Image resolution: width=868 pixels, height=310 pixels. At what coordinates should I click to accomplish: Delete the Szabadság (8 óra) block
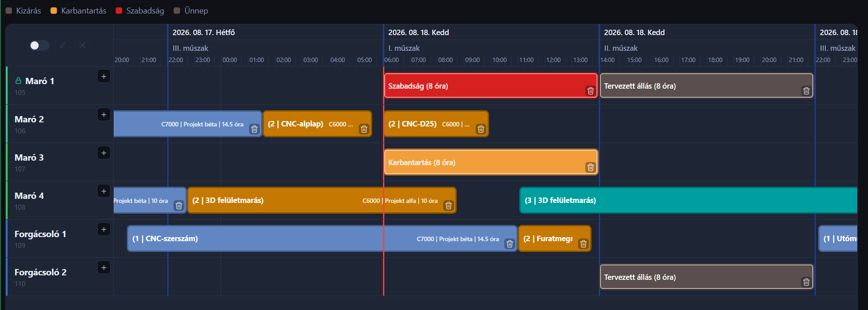pos(590,91)
